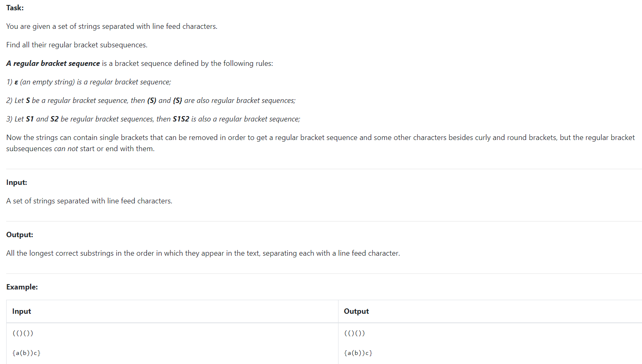Image resolution: width=642 pixels, height=364 pixels.
Task: Click the Output column header in table
Action: click(x=356, y=311)
